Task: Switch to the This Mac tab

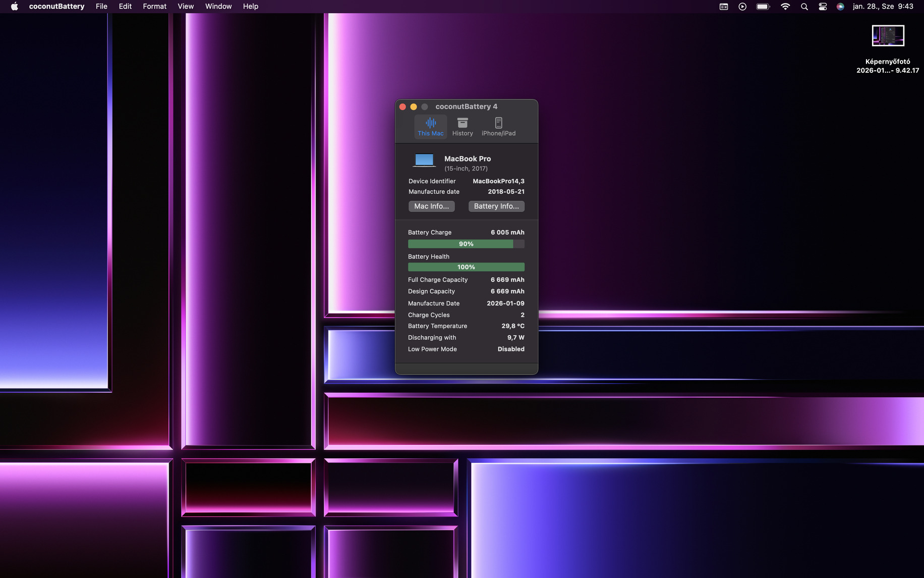Action: 431,127
